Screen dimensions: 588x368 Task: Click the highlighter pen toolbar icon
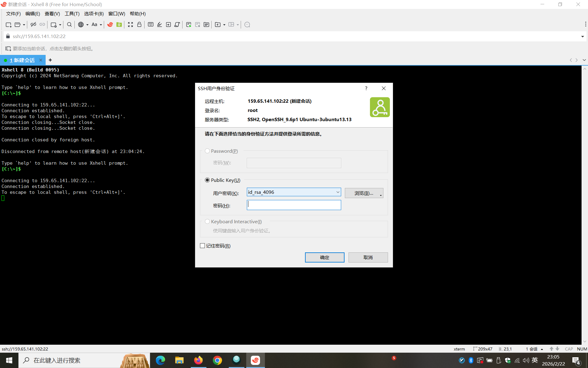pos(160,25)
